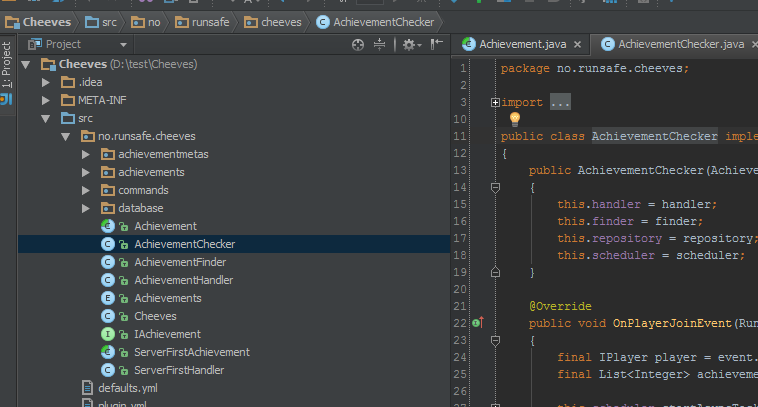The image size is (758, 407).
Task: Click the AchievementFinder class icon
Action: coord(107,262)
